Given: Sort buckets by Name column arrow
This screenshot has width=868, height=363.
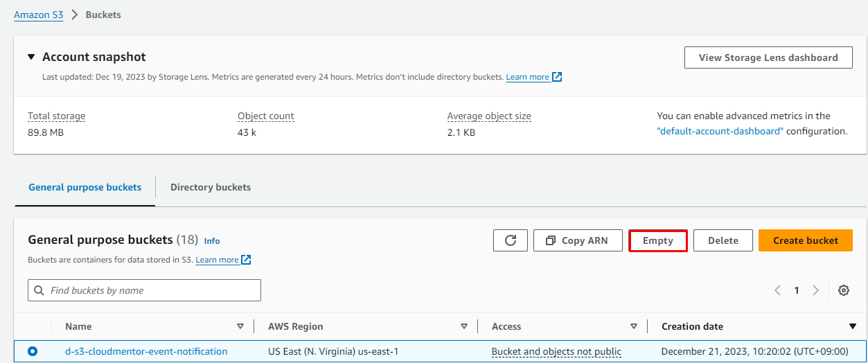Looking at the screenshot, I should point(240,326).
